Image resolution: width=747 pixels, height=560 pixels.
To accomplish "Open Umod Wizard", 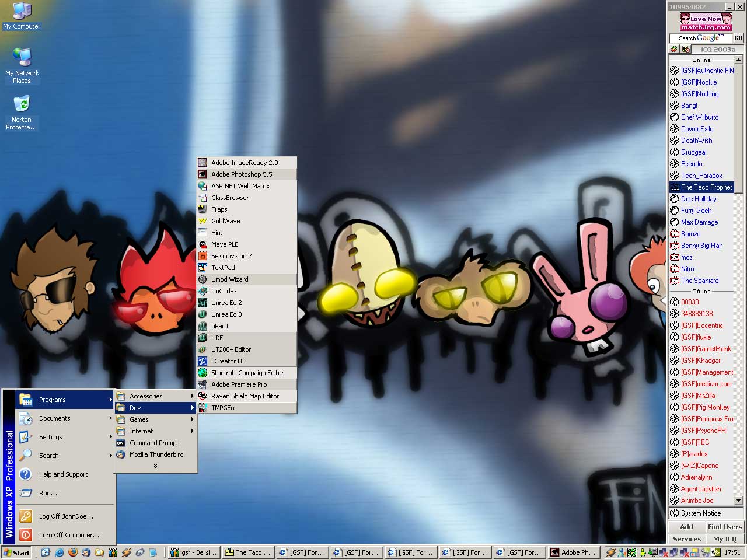I will tap(247, 279).
